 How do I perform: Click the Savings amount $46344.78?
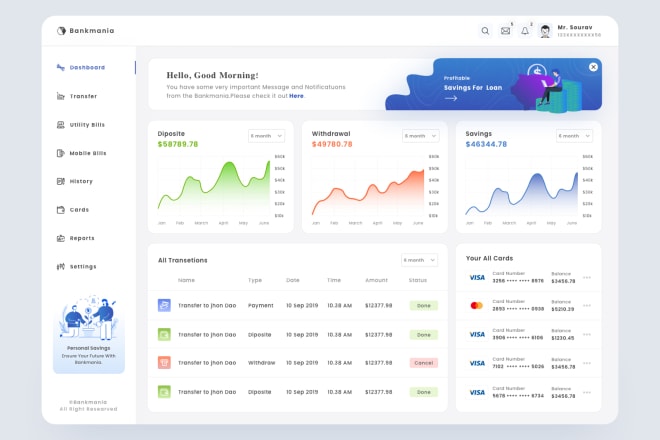(486, 144)
